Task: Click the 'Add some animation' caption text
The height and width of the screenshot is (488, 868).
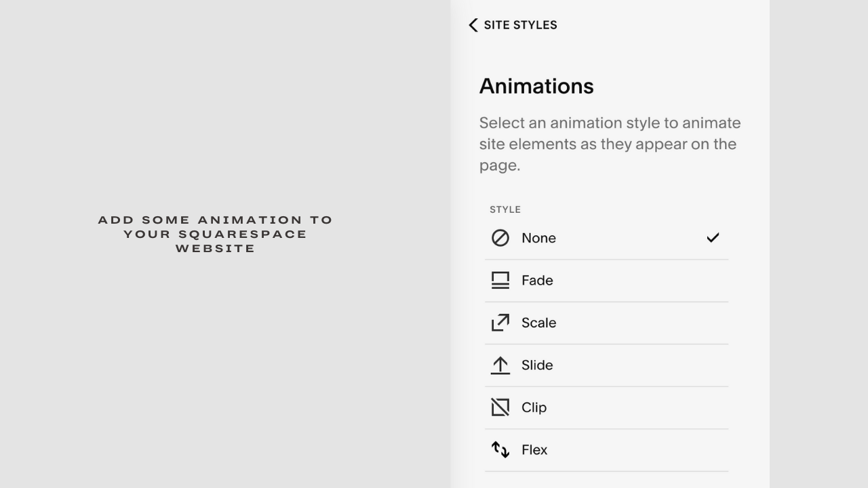Action: coord(215,234)
